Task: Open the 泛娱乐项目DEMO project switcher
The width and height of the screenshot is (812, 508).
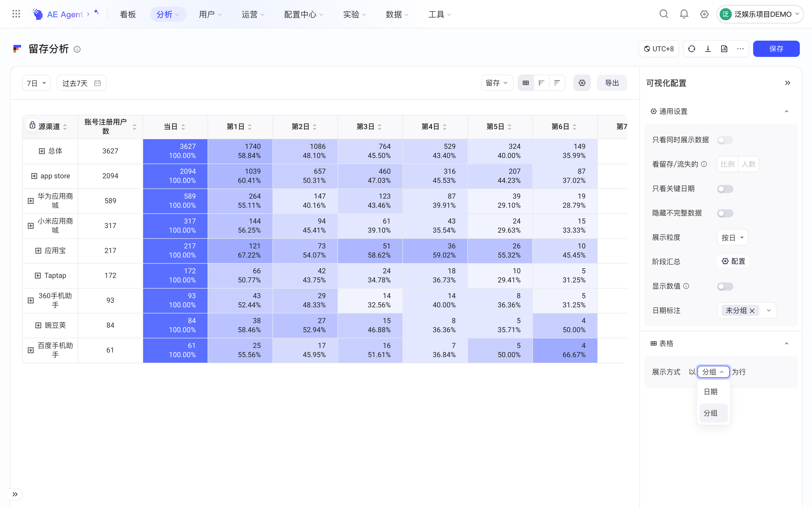Action: (760, 14)
